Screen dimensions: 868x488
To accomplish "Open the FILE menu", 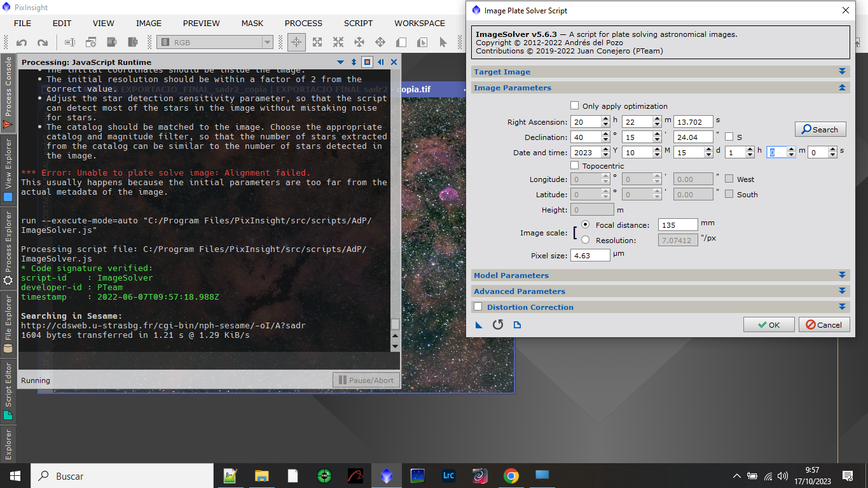I will [x=22, y=23].
